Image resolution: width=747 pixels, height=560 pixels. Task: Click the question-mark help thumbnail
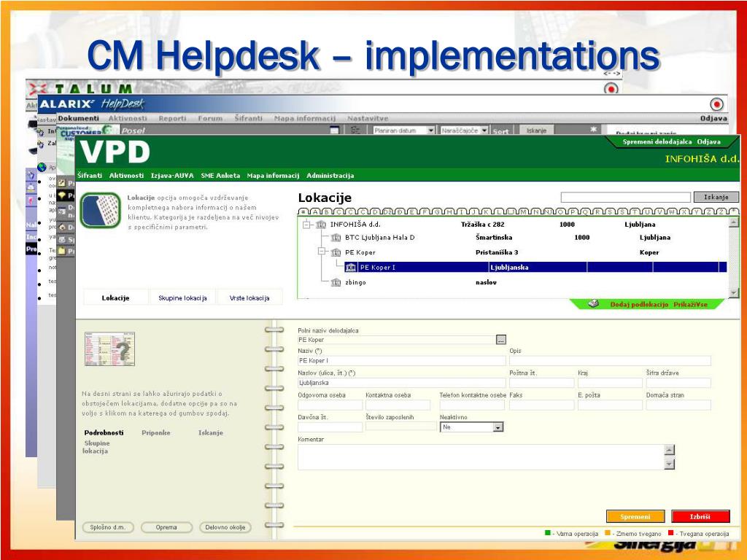click(109, 349)
